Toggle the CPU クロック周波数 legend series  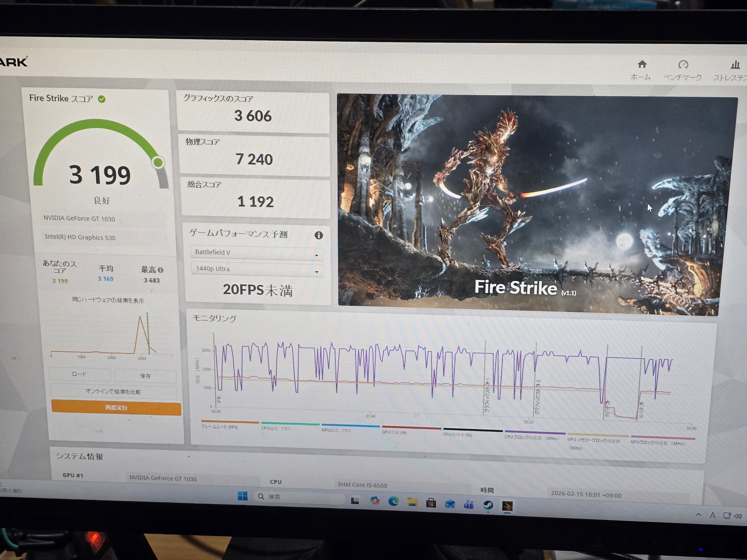pyautogui.click(x=531, y=438)
